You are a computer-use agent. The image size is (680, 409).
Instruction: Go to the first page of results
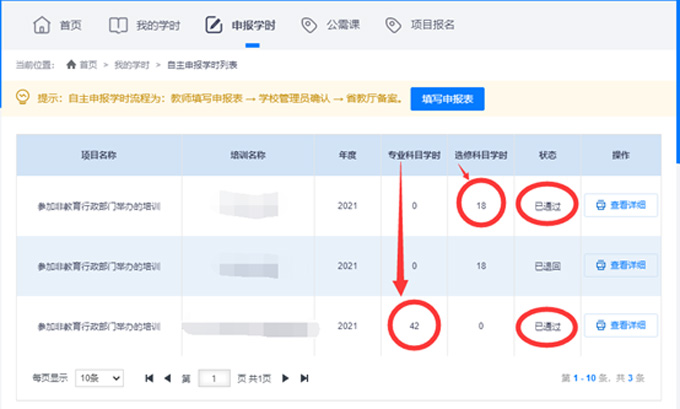[x=150, y=378]
